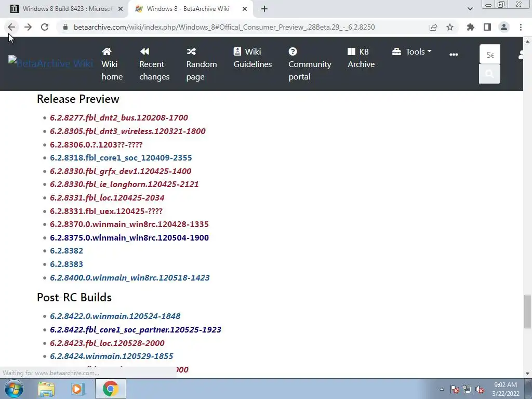This screenshot has width=532, height=399.
Task: Click the browser forward arrow
Action: coord(28,27)
